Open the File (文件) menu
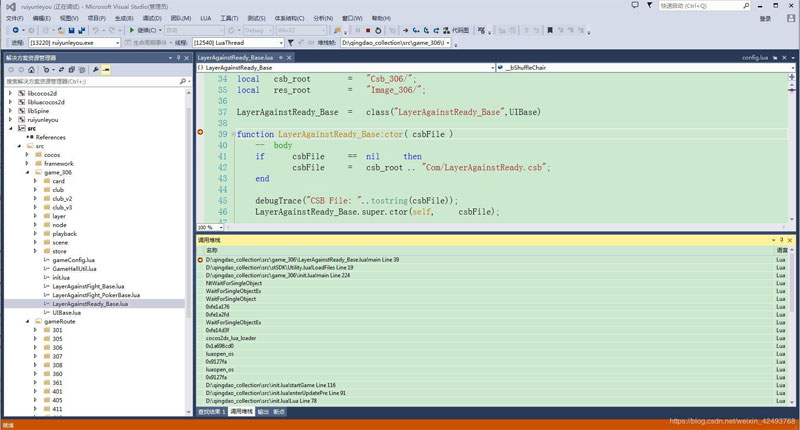Viewport: 800px width, 430px height. click(x=14, y=18)
